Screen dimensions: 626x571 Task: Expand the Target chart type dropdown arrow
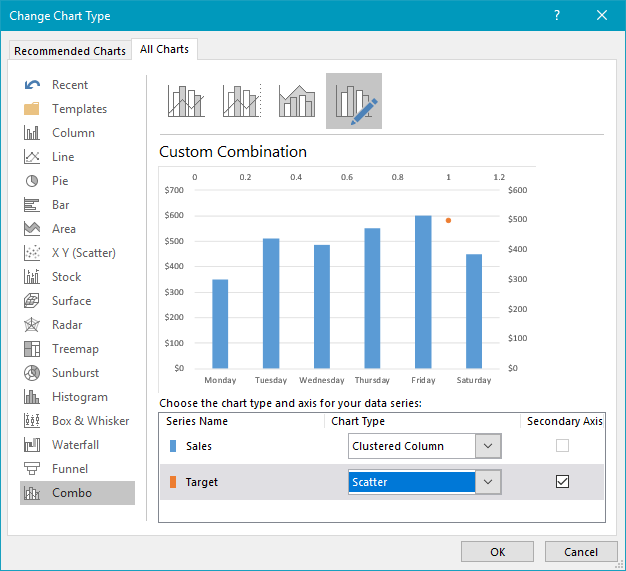(488, 482)
